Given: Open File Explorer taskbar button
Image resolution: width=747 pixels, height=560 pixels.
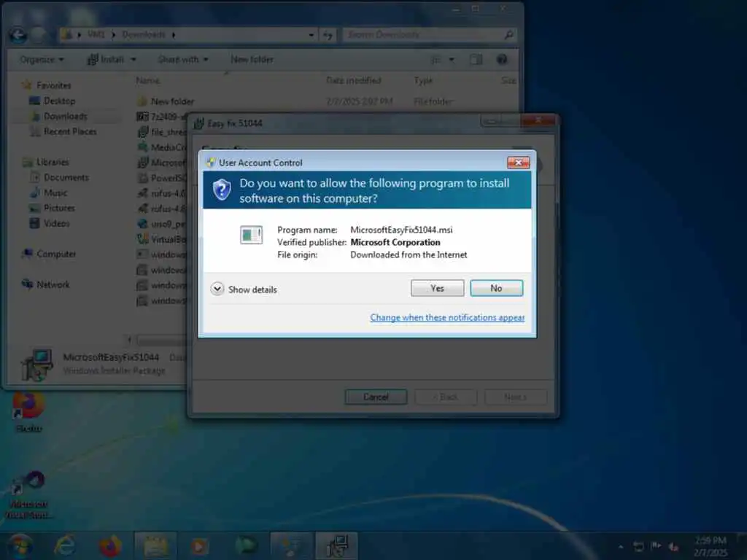Looking at the screenshot, I should 156,545.
